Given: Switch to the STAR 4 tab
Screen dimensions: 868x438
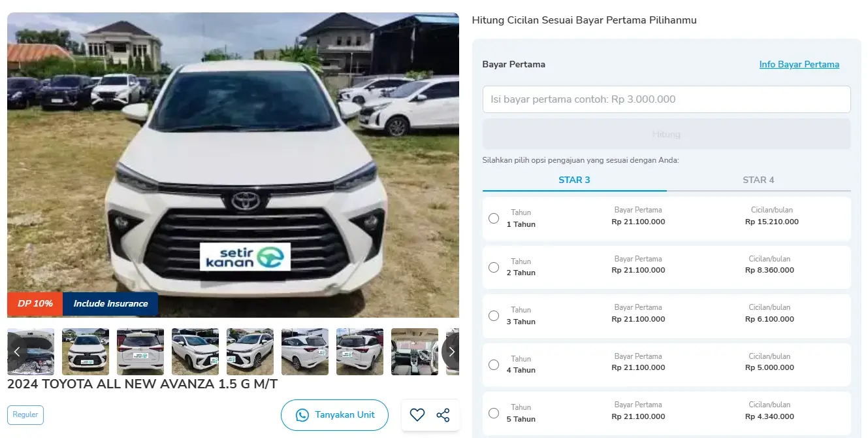Looking at the screenshot, I should tap(758, 180).
